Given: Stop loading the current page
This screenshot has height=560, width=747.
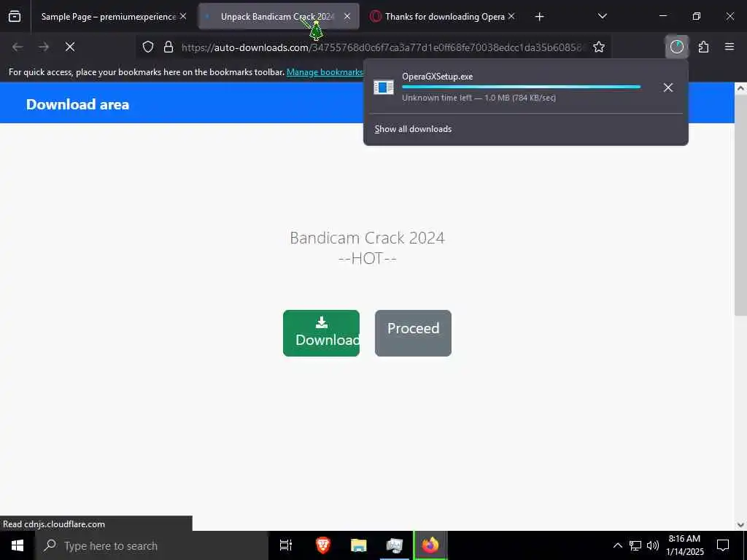Looking at the screenshot, I should tap(70, 47).
